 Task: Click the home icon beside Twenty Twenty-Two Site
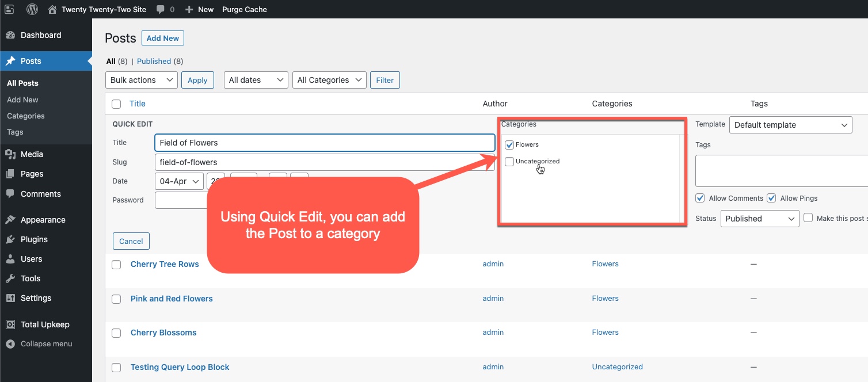click(52, 9)
